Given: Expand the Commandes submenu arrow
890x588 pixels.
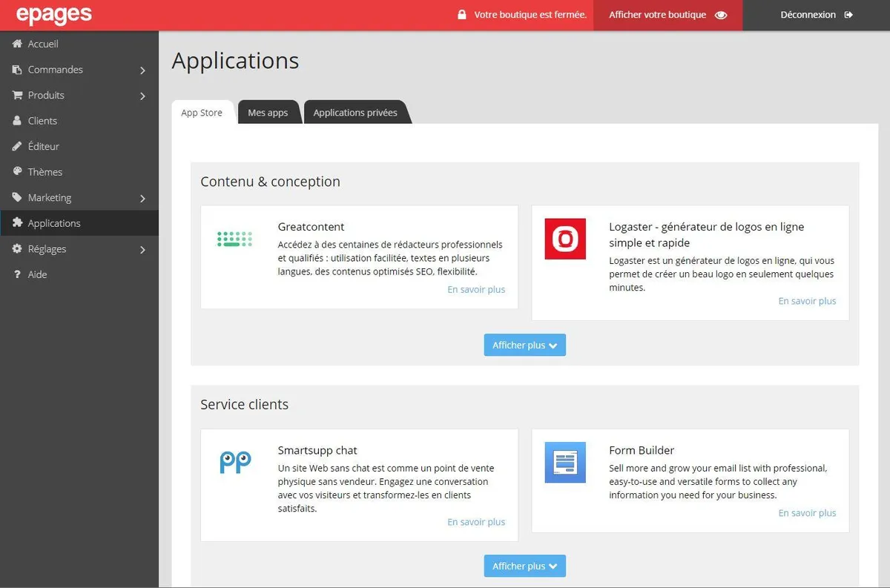Looking at the screenshot, I should (x=142, y=70).
